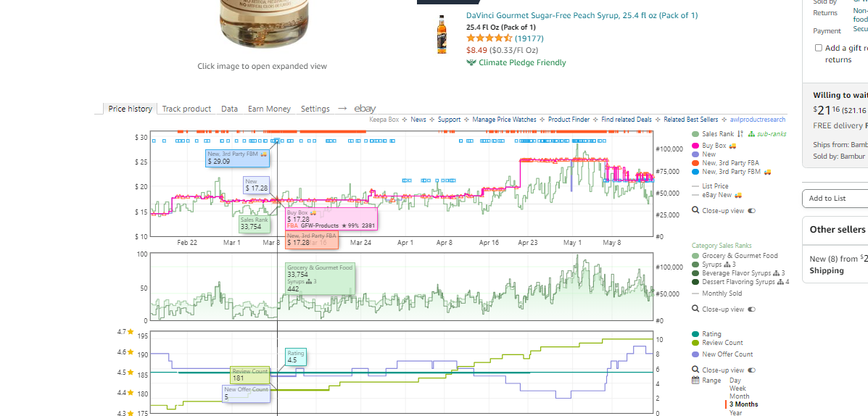Viewport: 868px width, 416px height.
Task: Enable Close-up view switch for price chart
Action: point(751,210)
